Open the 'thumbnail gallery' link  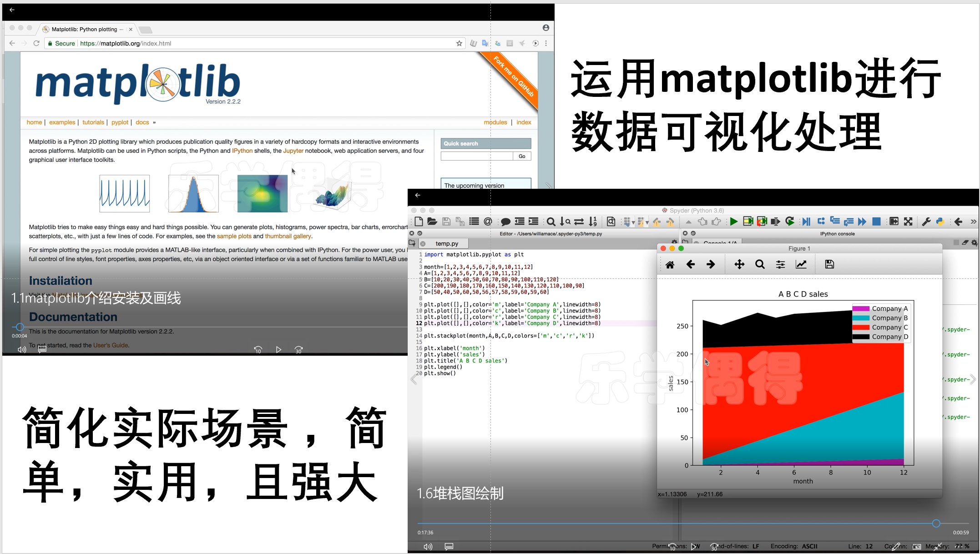click(x=288, y=236)
